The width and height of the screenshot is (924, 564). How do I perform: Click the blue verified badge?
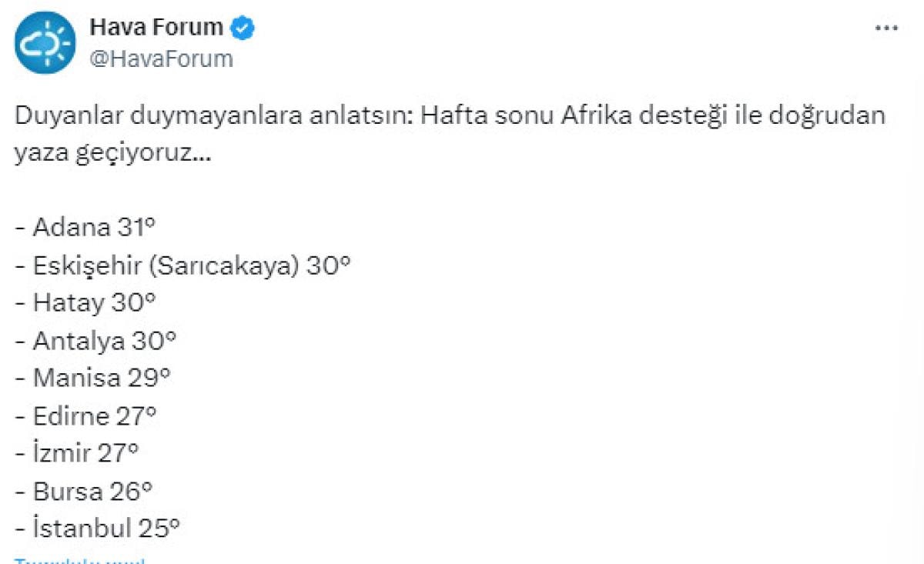[x=244, y=28]
